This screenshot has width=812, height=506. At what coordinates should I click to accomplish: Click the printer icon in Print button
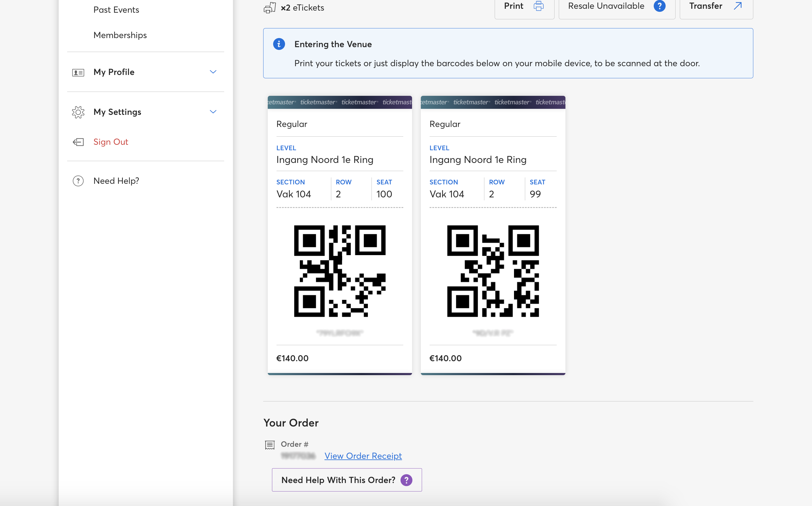click(x=539, y=6)
